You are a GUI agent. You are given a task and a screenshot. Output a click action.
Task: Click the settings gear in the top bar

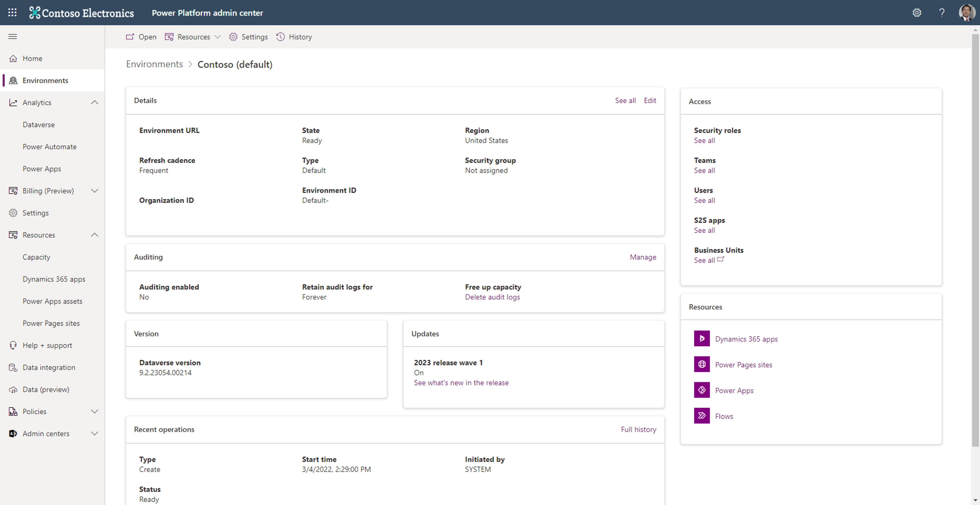(x=917, y=12)
